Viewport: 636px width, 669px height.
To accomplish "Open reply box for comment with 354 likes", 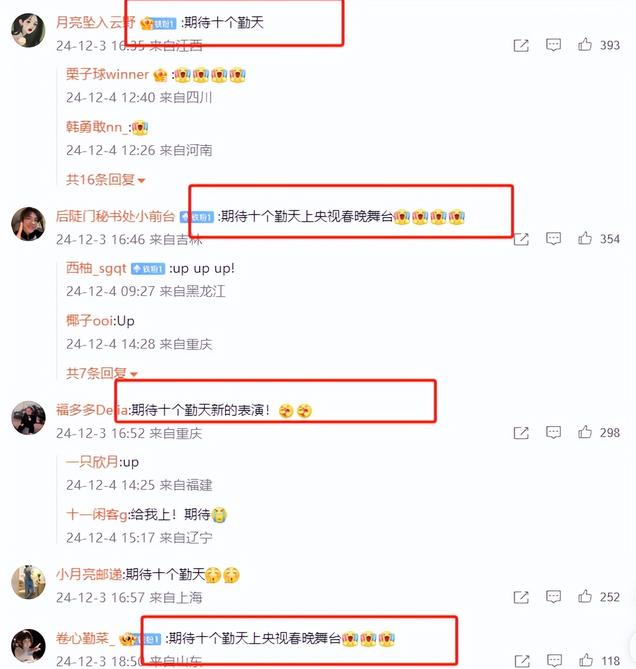I will point(553,239).
